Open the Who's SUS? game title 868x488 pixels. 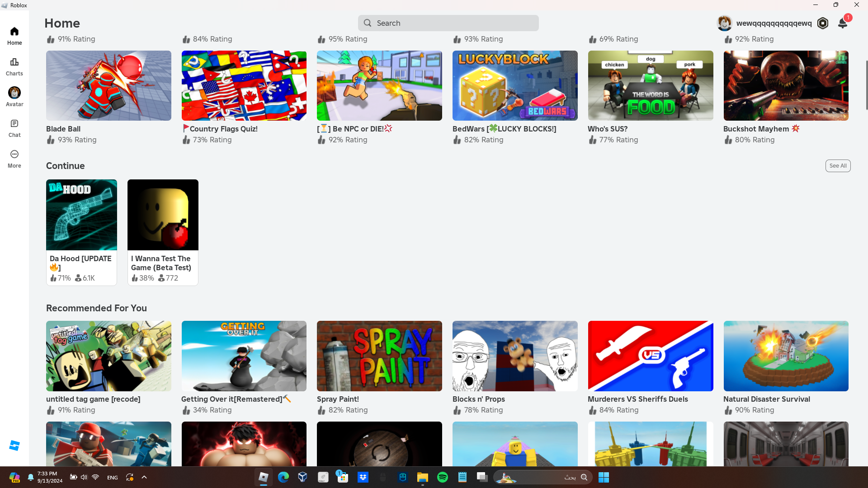tap(608, 129)
